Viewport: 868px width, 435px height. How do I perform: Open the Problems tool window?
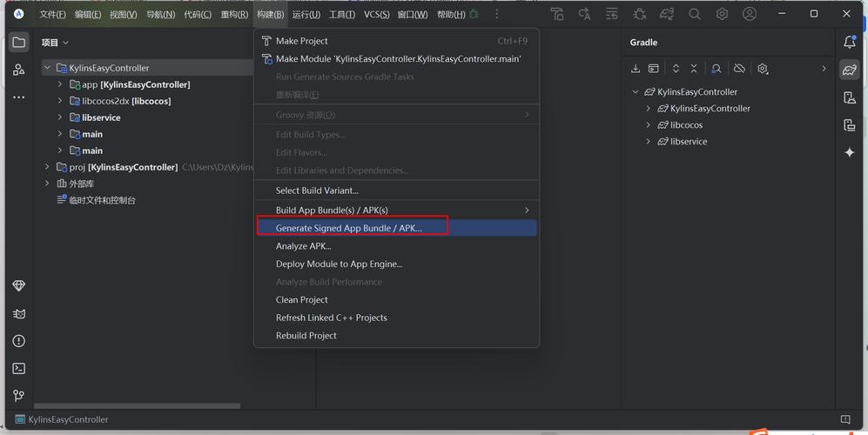(18, 341)
